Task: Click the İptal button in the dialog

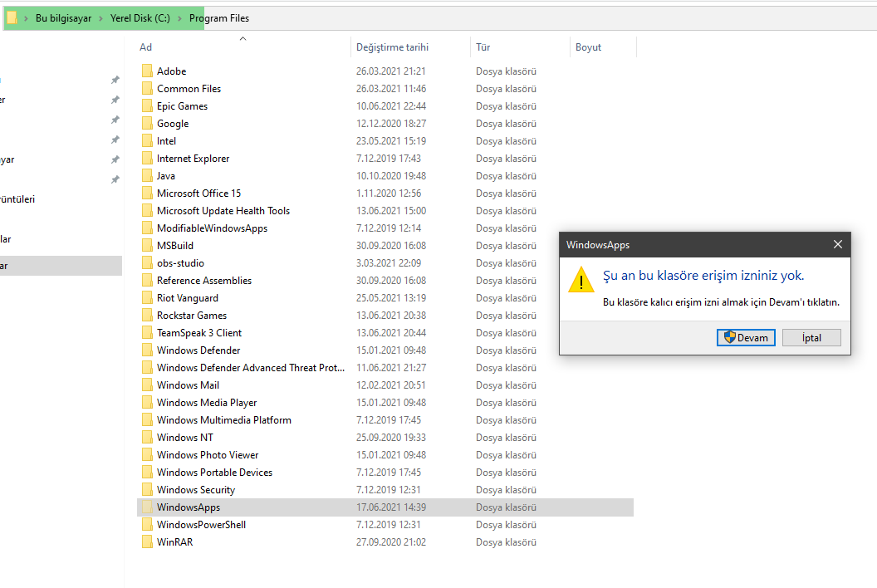Action: pos(811,337)
